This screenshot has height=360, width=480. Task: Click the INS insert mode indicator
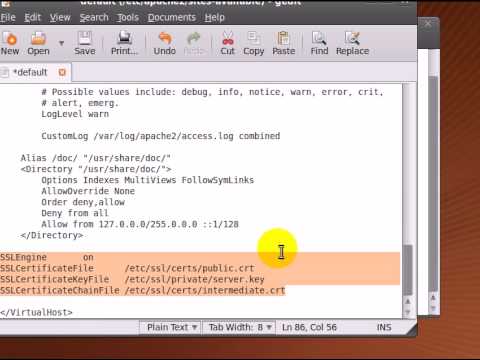(384, 327)
